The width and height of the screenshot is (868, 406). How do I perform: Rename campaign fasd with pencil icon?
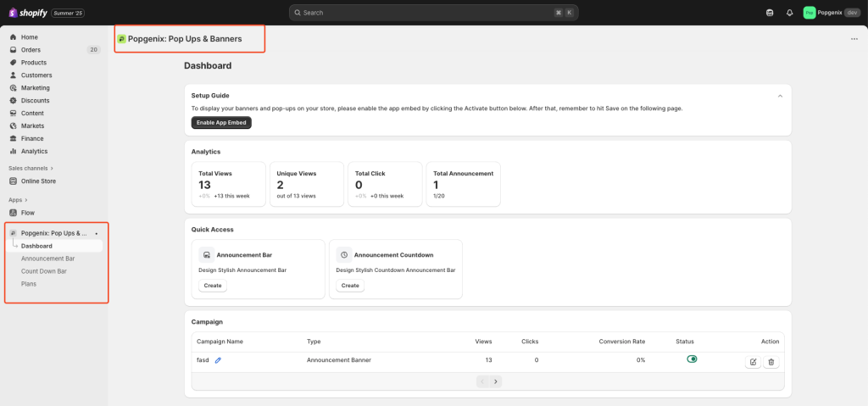218,360
